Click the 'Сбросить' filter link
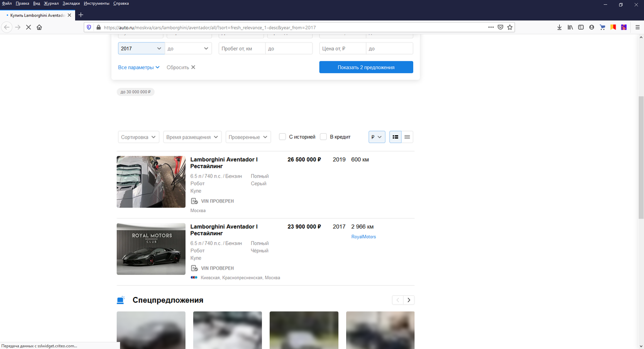Image resolution: width=644 pixels, height=349 pixels. tap(178, 67)
